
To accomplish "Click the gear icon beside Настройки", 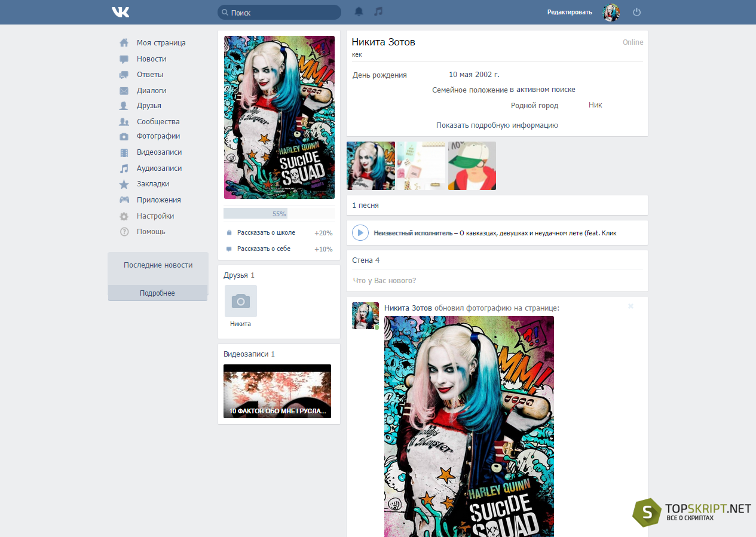I will click(124, 216).
